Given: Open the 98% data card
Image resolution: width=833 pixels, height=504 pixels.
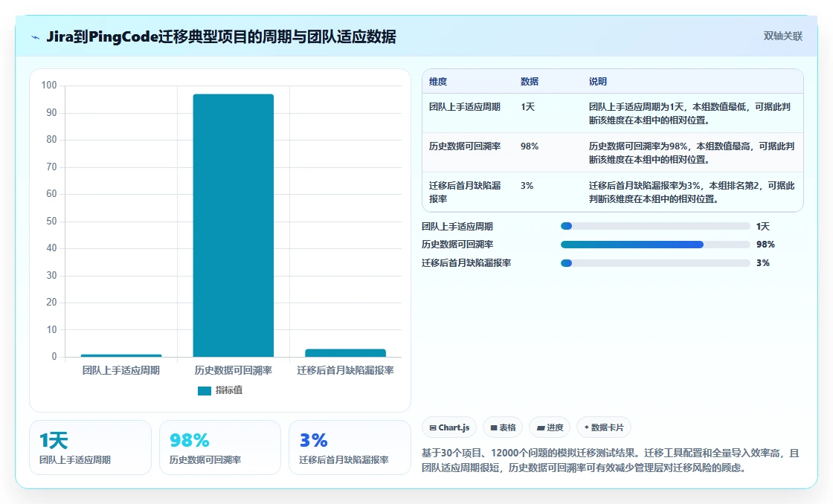Looking at the screenshot, I should pyautogui.click(x=220, y=448).
